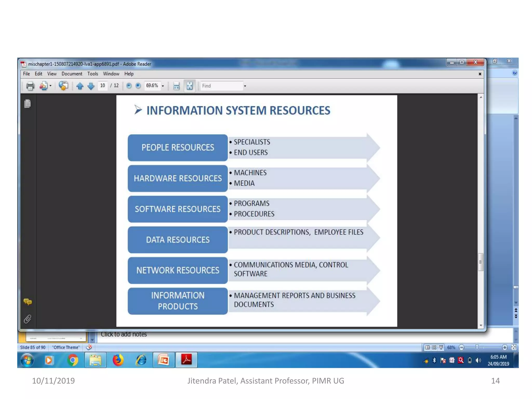
Task: Toggle fit one full page mode
Action: [x=190, y=86]
